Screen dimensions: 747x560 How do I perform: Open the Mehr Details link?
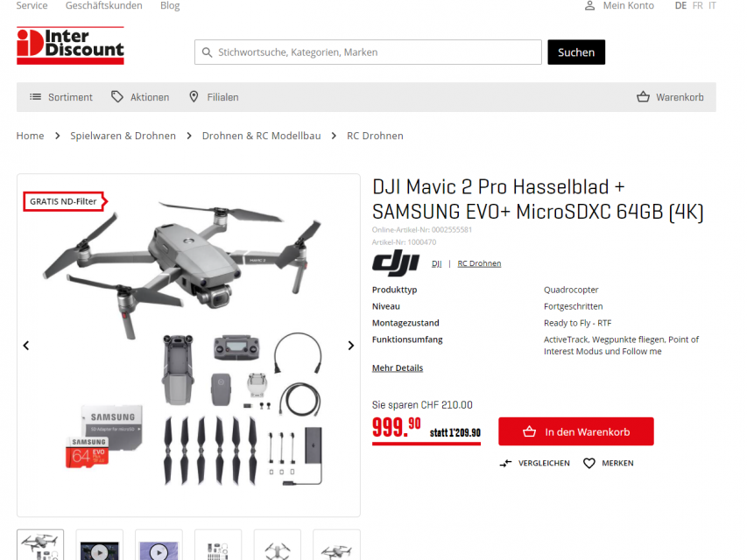(398, 368)
